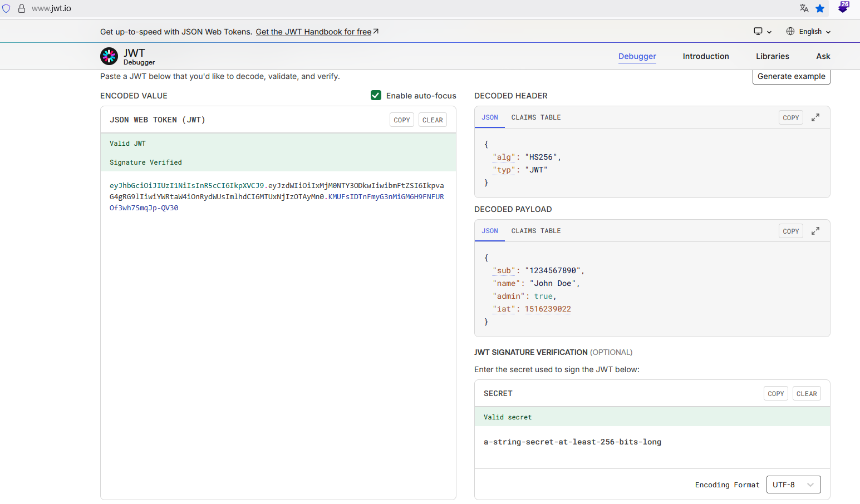Switch Decoded Payload to Claims Table

[x=536, y=231]
